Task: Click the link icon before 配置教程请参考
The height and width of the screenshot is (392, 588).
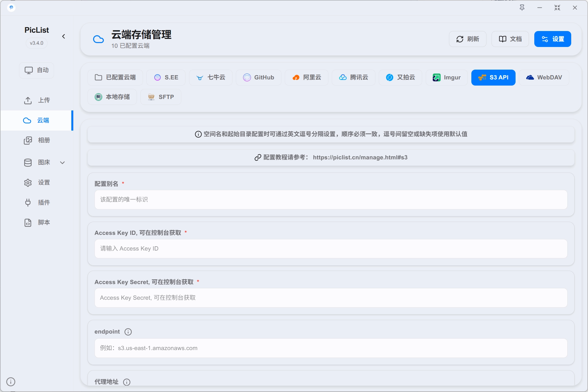Action: click(258, 157)
